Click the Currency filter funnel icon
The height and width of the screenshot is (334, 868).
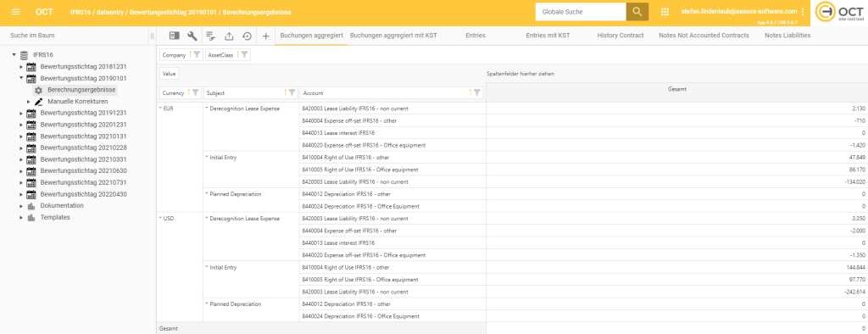click(195, 93)
